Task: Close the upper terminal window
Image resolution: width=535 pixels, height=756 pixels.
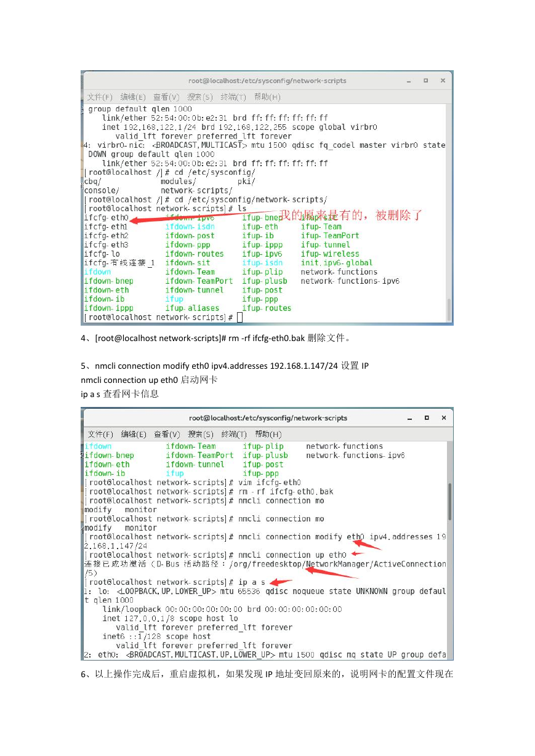Action: tap(442, 81)
